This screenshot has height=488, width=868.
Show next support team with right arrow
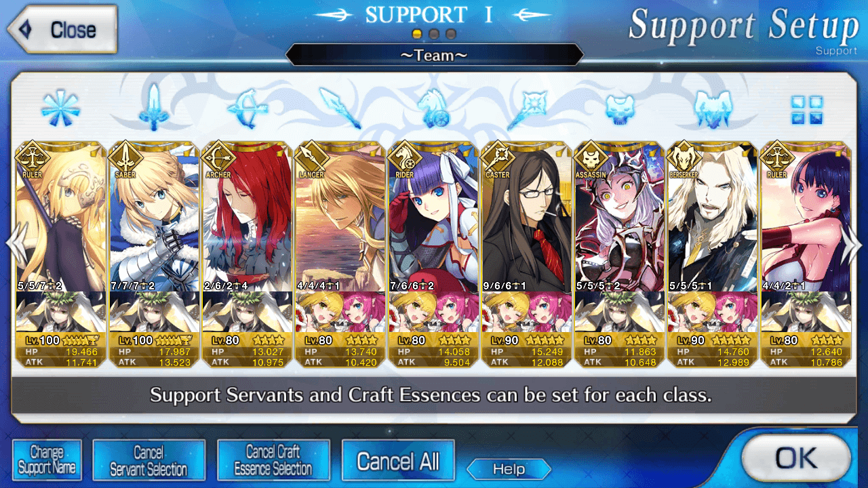[853, 245]
